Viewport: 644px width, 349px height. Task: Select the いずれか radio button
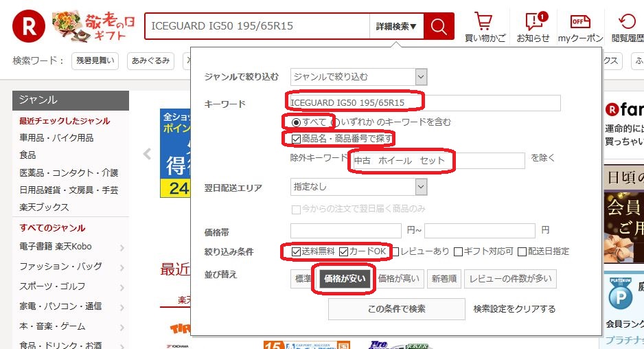pyautogui.click(x=336, y=122)
